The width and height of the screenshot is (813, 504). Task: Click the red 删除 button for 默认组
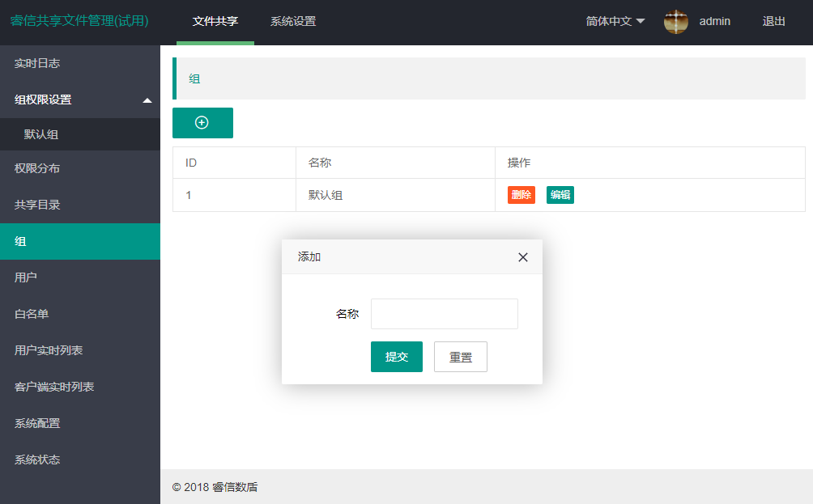point(521,195)
